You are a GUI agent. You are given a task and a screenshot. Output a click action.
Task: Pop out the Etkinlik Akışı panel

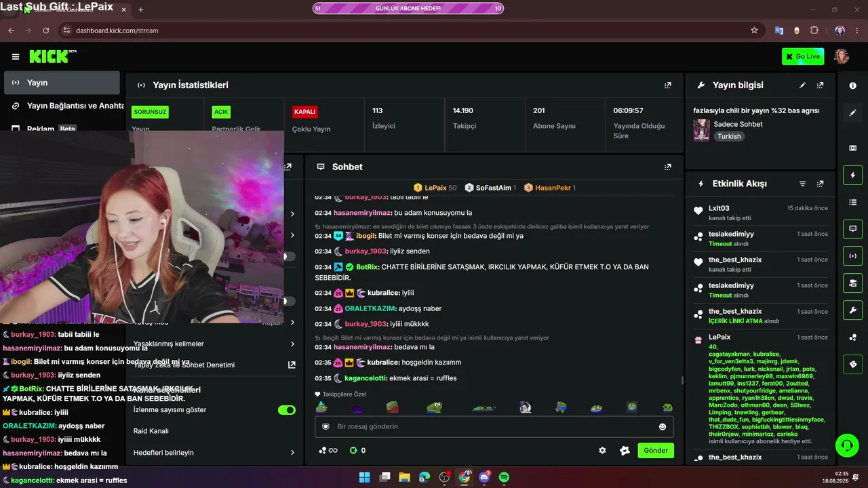821,184
